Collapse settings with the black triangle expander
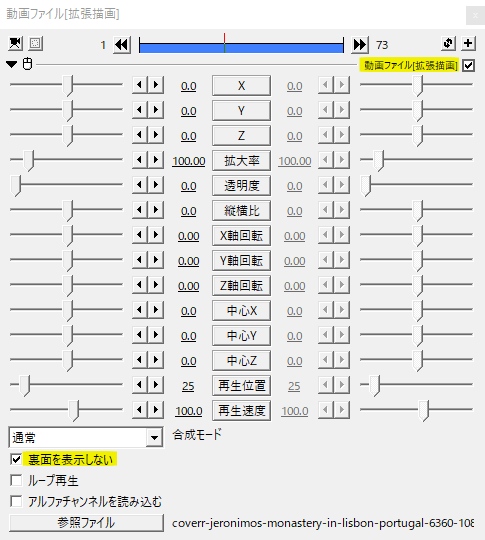485x540 pixels. [12, 64]
